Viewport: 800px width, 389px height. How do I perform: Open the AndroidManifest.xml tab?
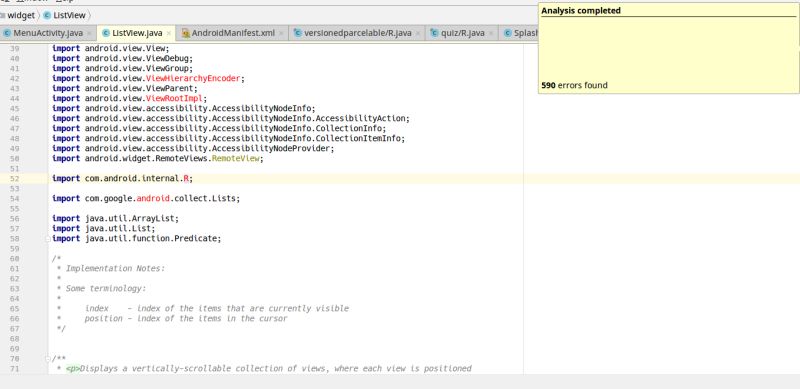pos(233,33)
